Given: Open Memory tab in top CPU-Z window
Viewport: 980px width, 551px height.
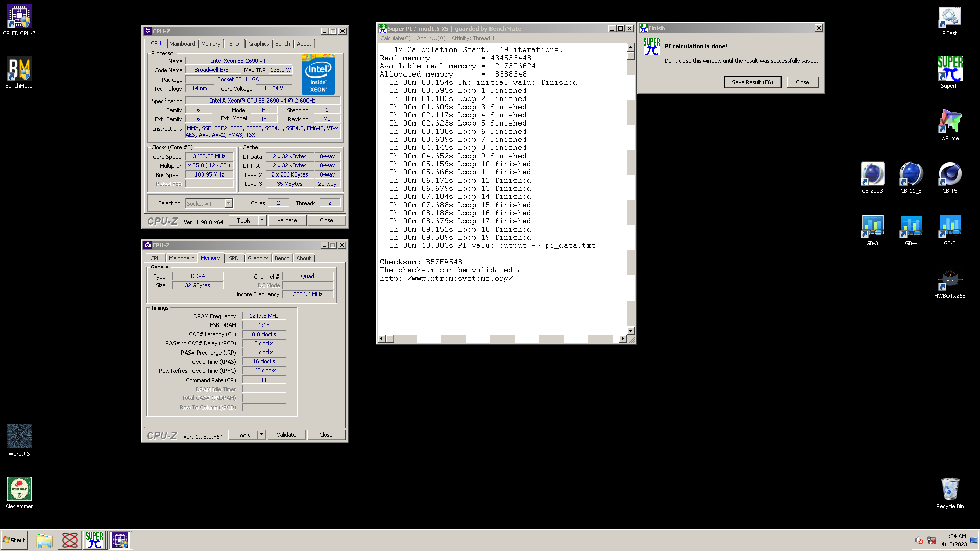Looking at the screenshot, I should click(x=211, y=44).
